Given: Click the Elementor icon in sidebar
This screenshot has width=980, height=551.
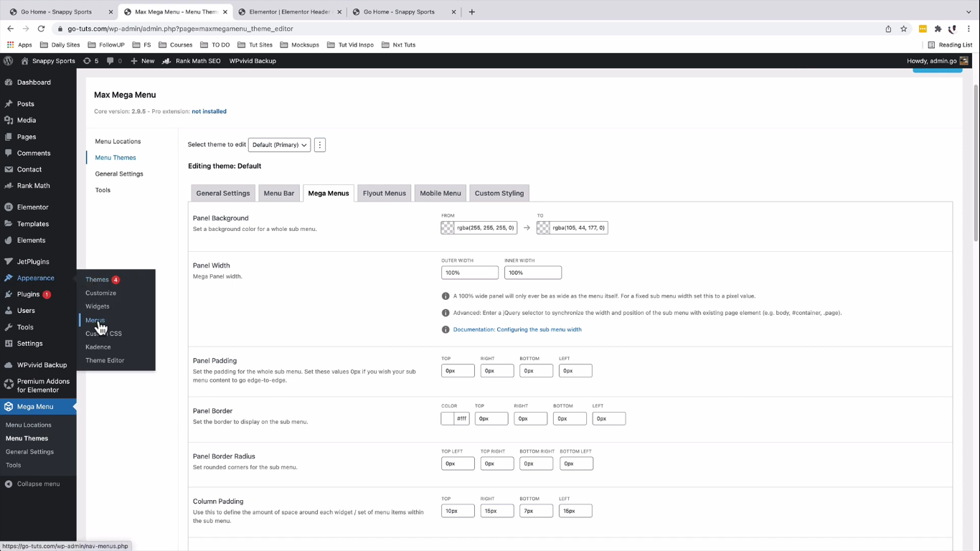Looking at the screenshot, I should 9,207.
